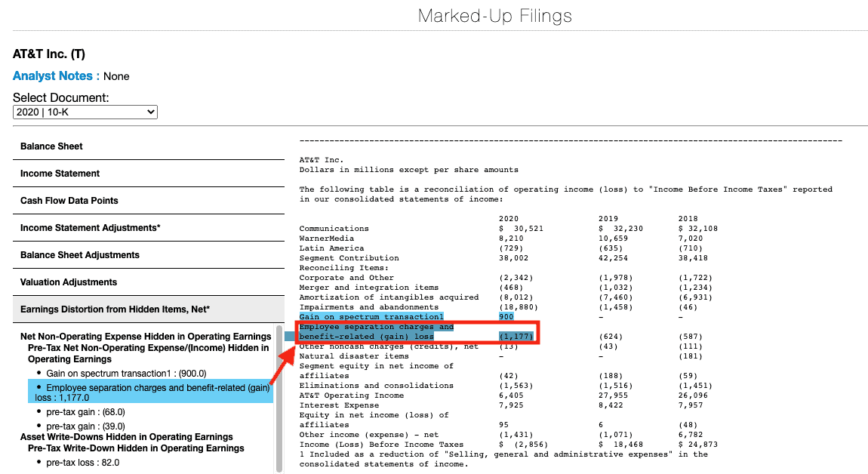Click Pre-Tax Net Non-Operating Expense/(Income) subheading
This screenshot has height=474, width=868.
[149, 353]
